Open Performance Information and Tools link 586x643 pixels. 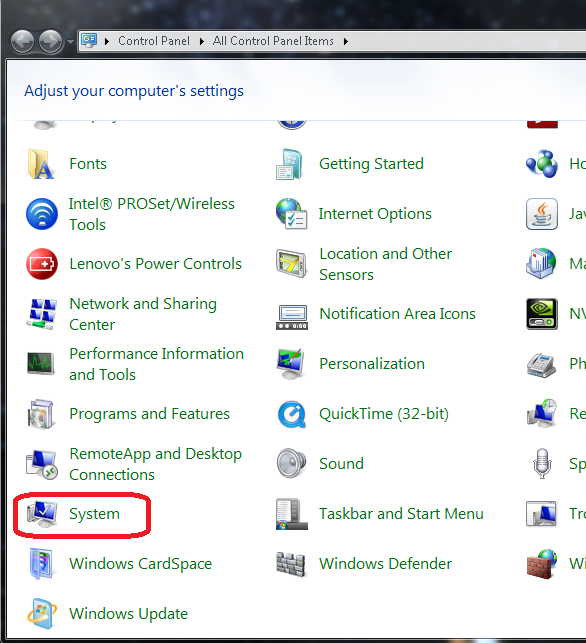pyautogui.click(x=156, y=364)
